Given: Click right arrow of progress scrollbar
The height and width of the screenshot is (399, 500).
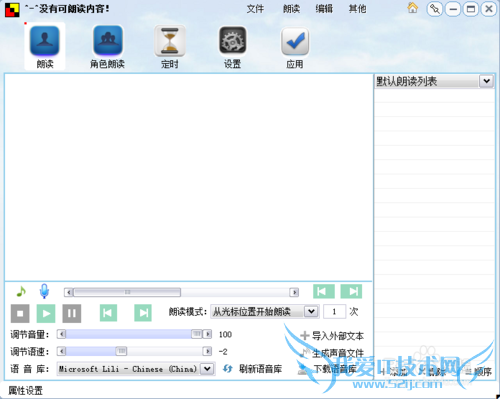Looking at the screenshot, I should 294,292.
